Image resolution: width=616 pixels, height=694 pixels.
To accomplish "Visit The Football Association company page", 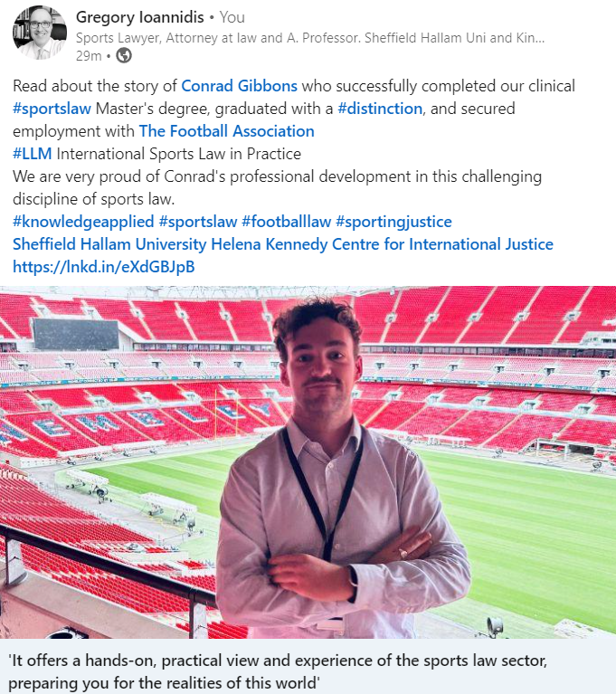I will pyautogui.click(x=226, y=131).
